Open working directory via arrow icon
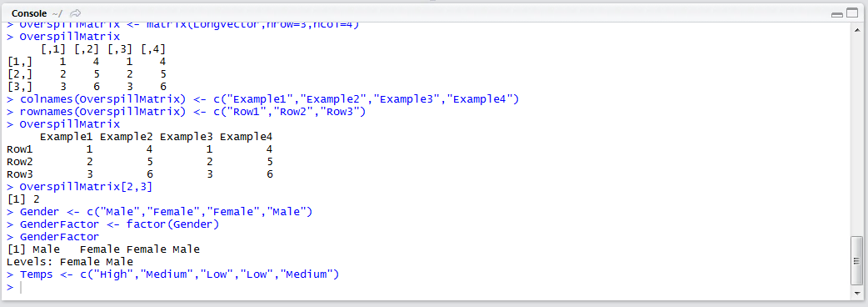Image resolution: width=868 pixels, height=307 pixels. click(x=76, y=13)
